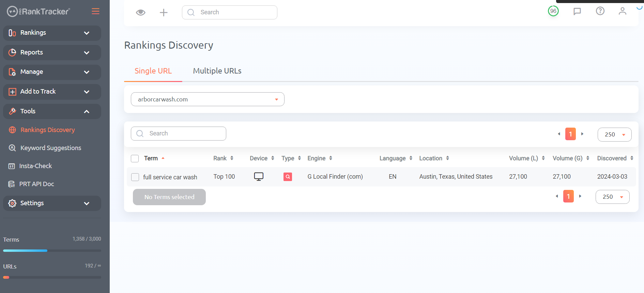Click the Terms usage progress bar

52,251
